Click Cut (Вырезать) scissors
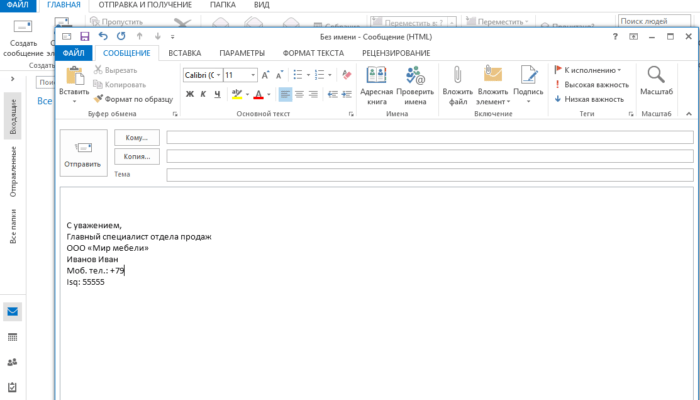This screenshot has width=700, height=400. click(x=115, y=70)
